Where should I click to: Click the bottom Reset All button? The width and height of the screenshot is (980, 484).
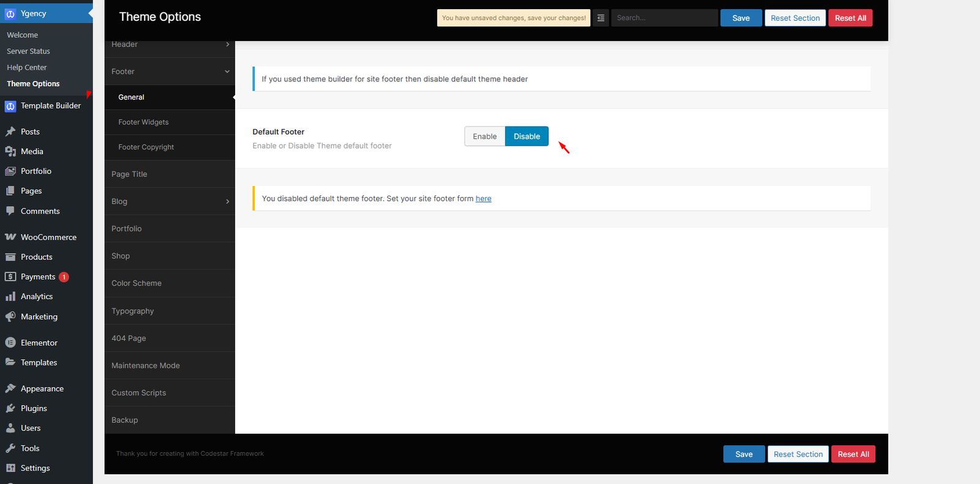tap(853, 454)
